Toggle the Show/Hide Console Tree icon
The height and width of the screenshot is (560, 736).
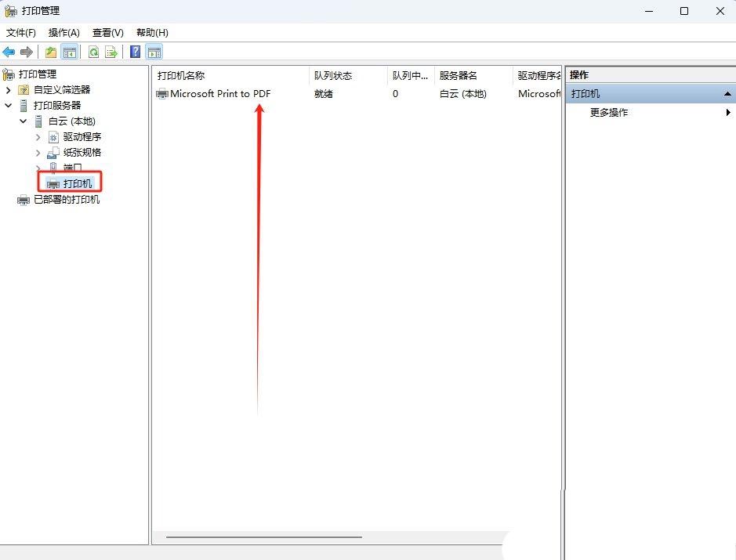click(x=69, y=52)
